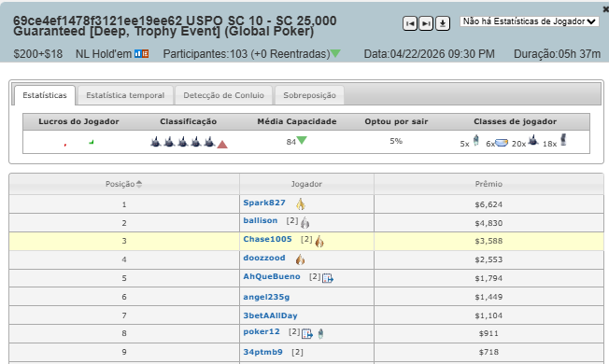Click the first shark icon in Classificação
Screen dimensions: 609x364
(x=156, y=142)
